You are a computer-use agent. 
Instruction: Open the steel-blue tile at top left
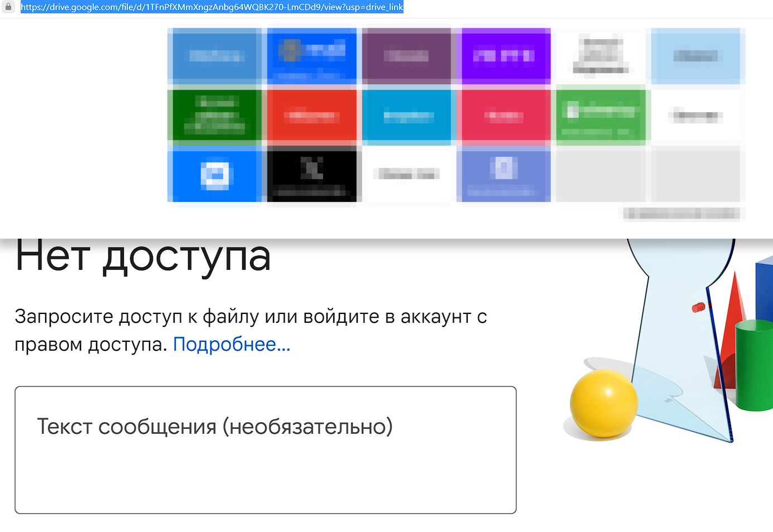[215, 56]
